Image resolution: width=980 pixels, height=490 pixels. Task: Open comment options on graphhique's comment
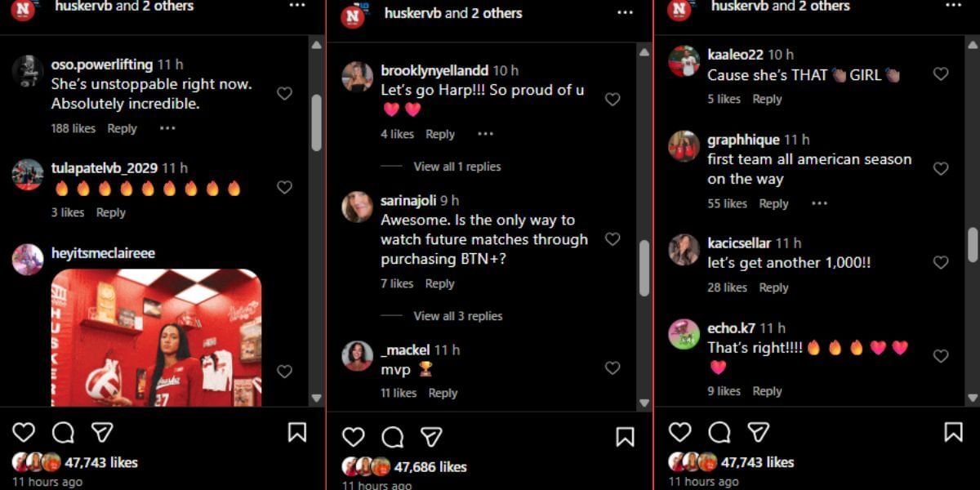pyautogui.click(x=819, y=203)
